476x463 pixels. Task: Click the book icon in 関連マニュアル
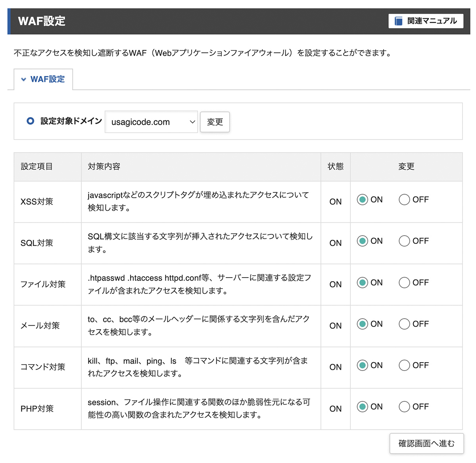click(x=399, y=21)
